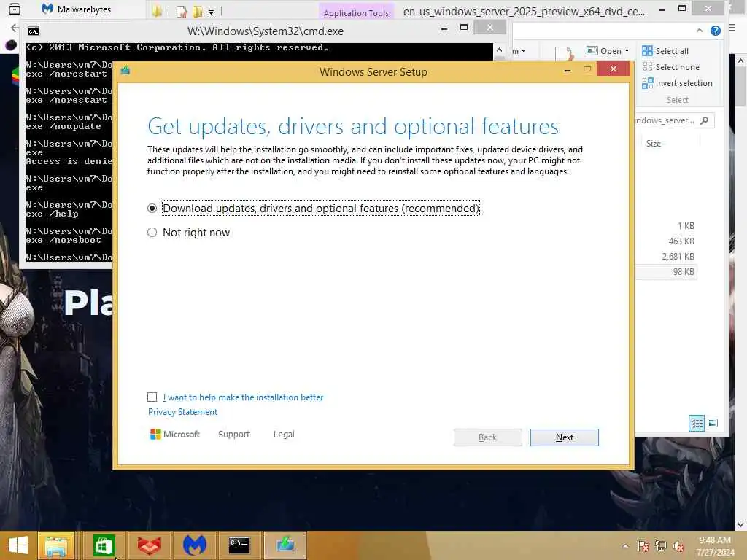Image resolution: width=747 pixels, height=560 pixels.
Task: Minimize the Windows Server Setup window
Action: coord(568,70)
